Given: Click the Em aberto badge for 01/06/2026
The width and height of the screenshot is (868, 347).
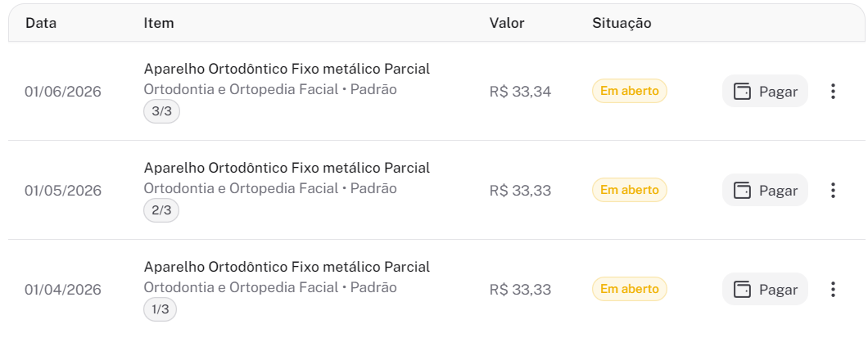Looking at the screenshot, I should [x=629, y=91].
